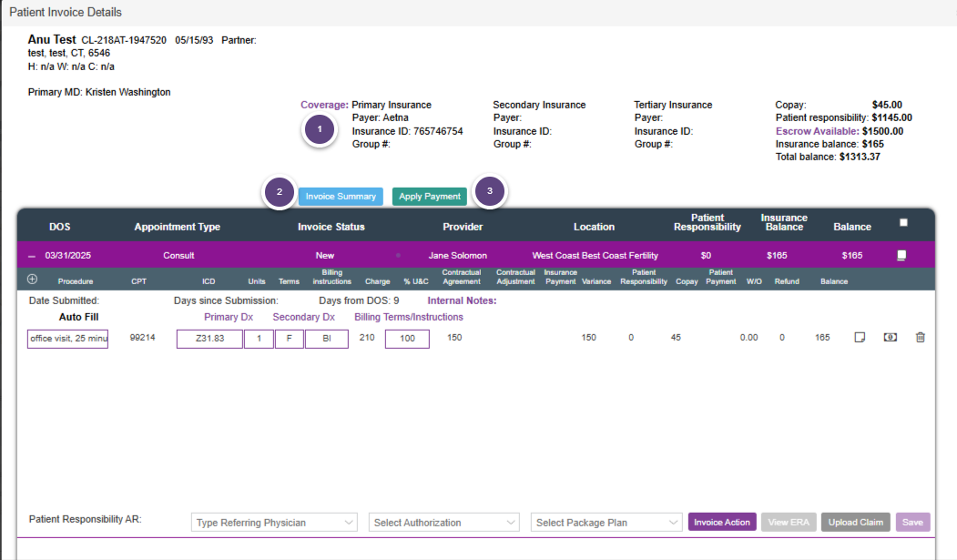Click the numbered marker 1 near Coverage

point(319,129)
